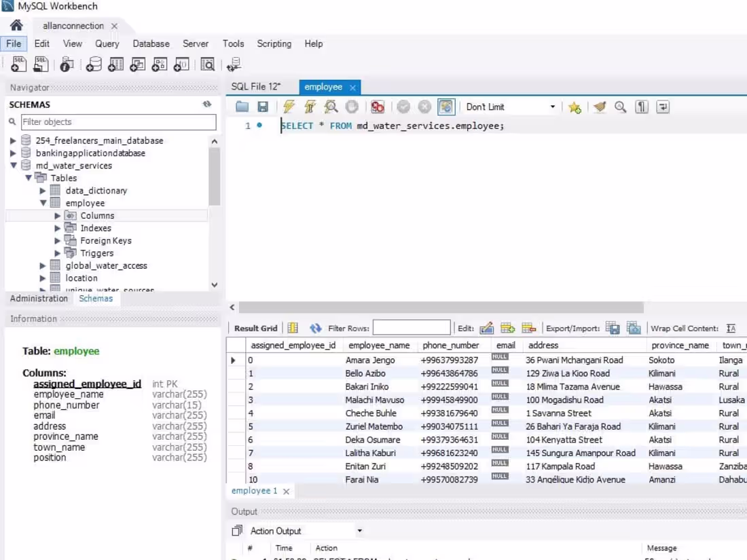Open the Query menu
This screenshot has width=747, height=560.
point(107,43)
